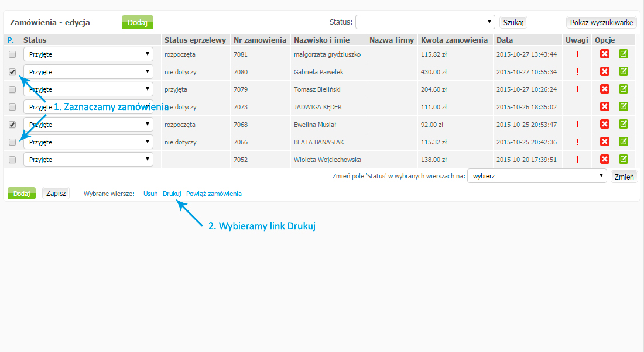Edit order 7073 with green pencil icon
This screenshot has width=644, height=352.
(624, 106)
